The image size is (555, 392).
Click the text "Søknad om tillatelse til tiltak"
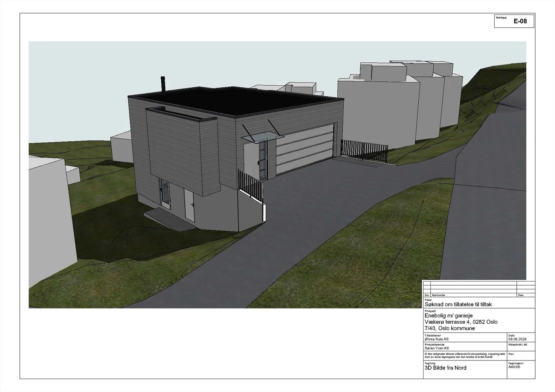coord(458,304)
